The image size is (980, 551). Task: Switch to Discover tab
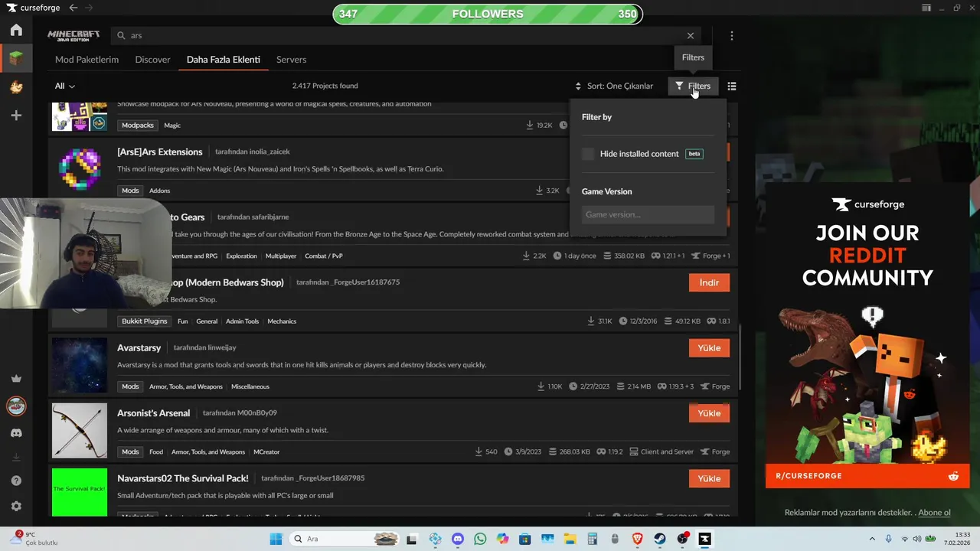tap(152, 60)
